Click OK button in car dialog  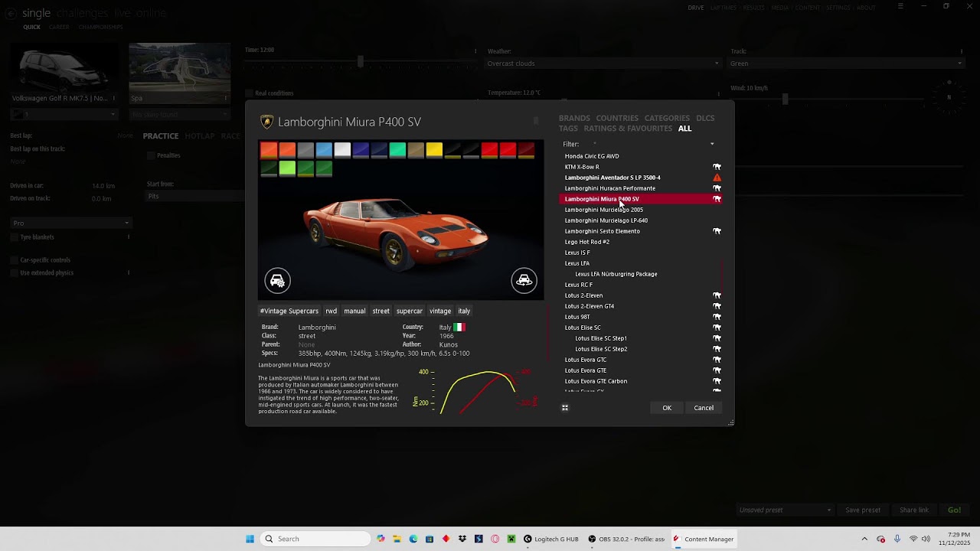click(667, 408)
